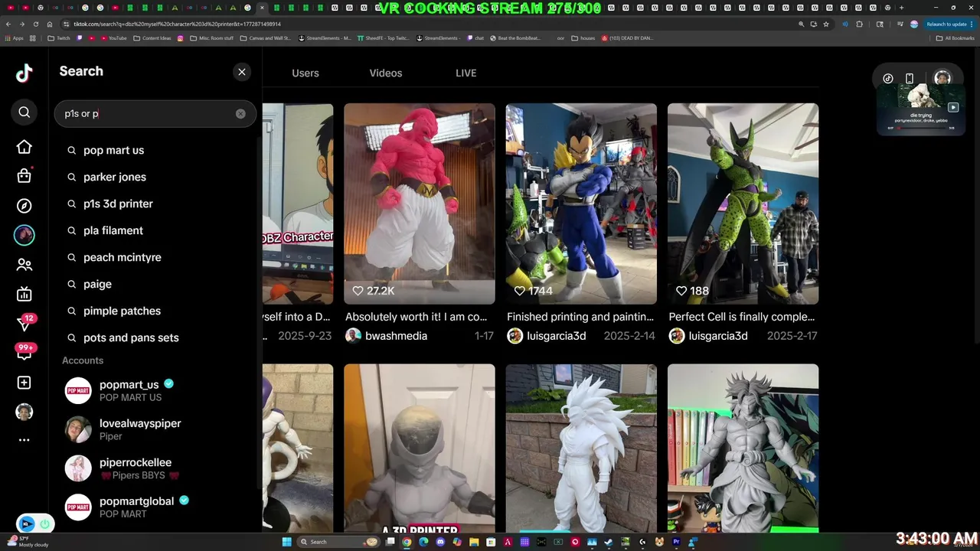Bookmark this page with the star icon
This screenshot has width=980, height=551.
826,24
